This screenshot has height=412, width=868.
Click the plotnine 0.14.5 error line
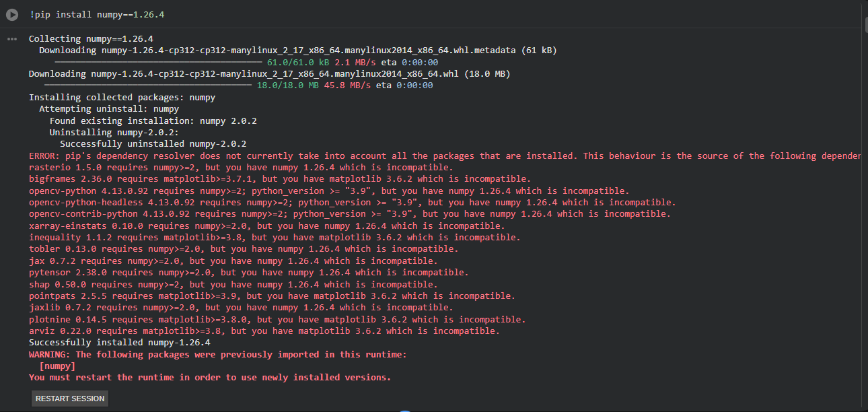tap(277, 320)
